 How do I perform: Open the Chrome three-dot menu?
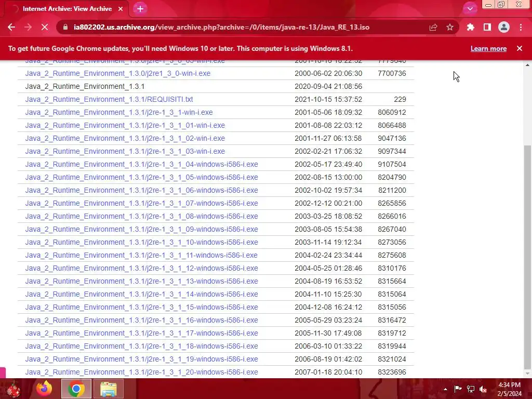click(521, 27)
